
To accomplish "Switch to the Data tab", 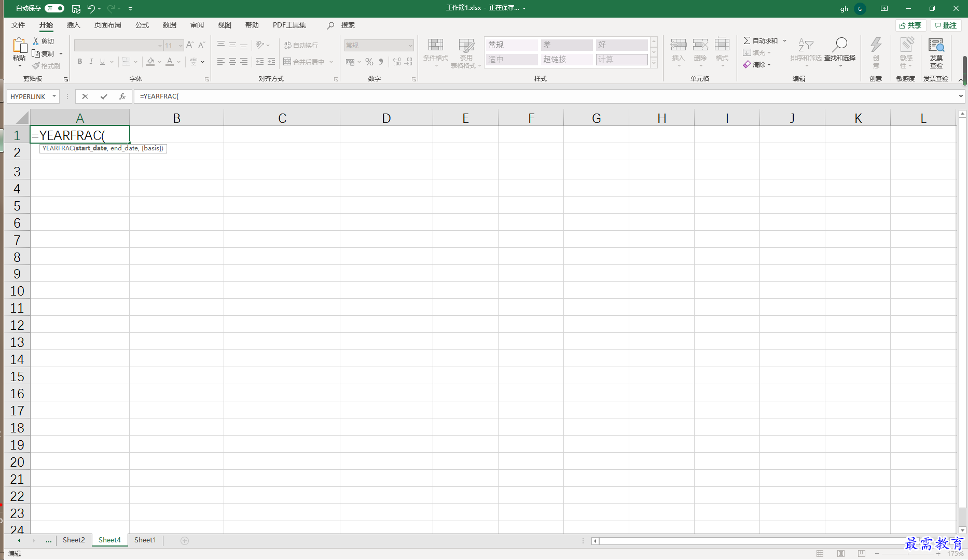I will pyautogui.click(x=170, y=25).
